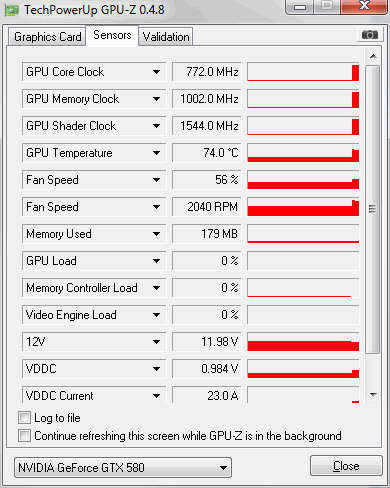Click the GPU-Z app icon in title bar

(12, 11)
